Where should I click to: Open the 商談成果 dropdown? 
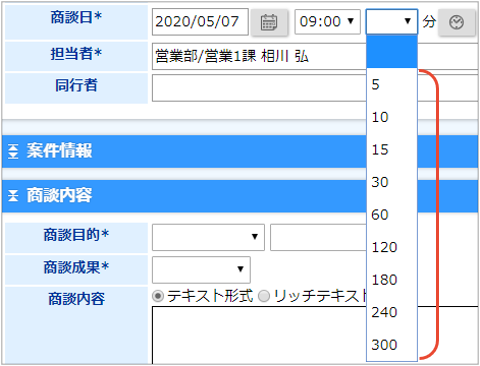[201, 269]
